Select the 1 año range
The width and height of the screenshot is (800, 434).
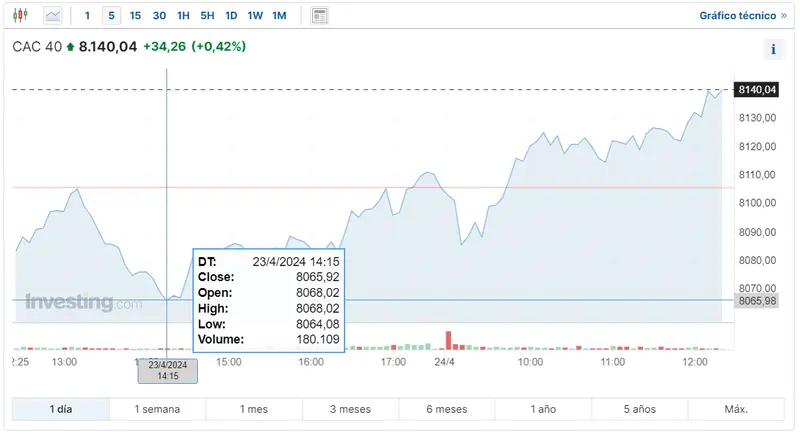pos(543,410)
